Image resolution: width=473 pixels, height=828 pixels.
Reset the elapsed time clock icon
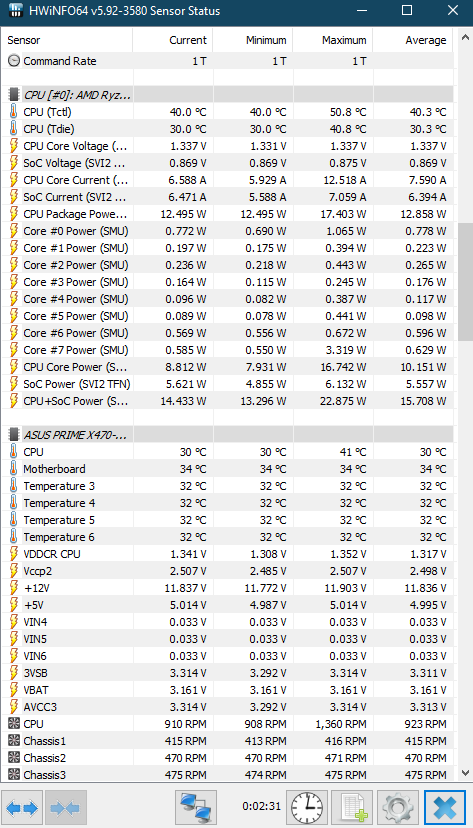point(307,808)
